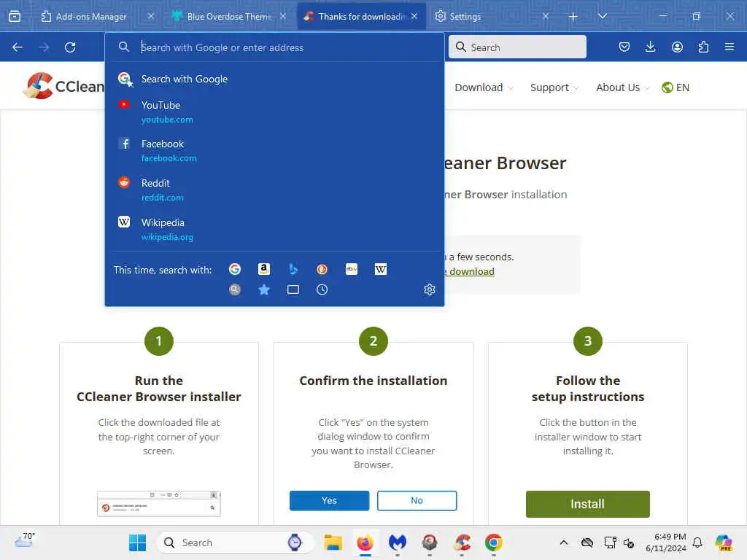Search this time with Amazon icon
747x560 pixels.
(264, 270)
